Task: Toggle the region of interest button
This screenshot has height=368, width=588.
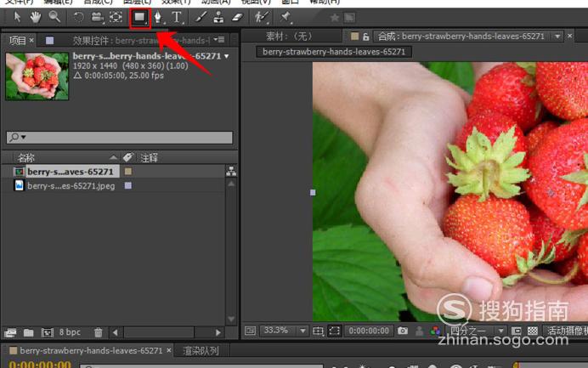Action: tap(517, 331)
